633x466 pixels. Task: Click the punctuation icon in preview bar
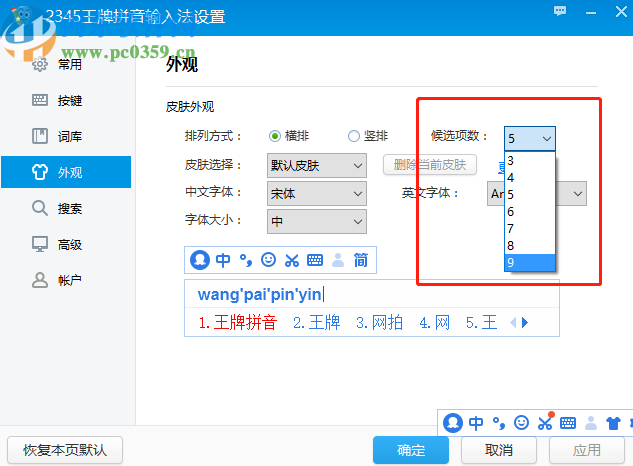click(x=246, y=260)
